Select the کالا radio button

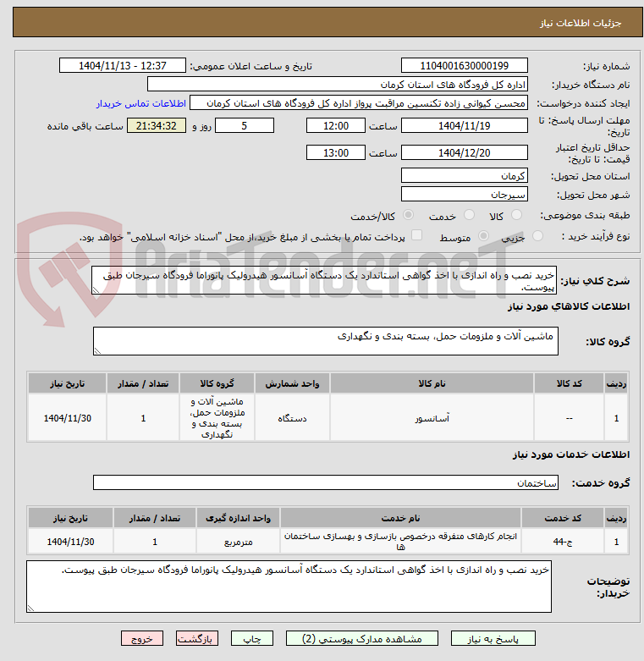[x=516, y=215]
